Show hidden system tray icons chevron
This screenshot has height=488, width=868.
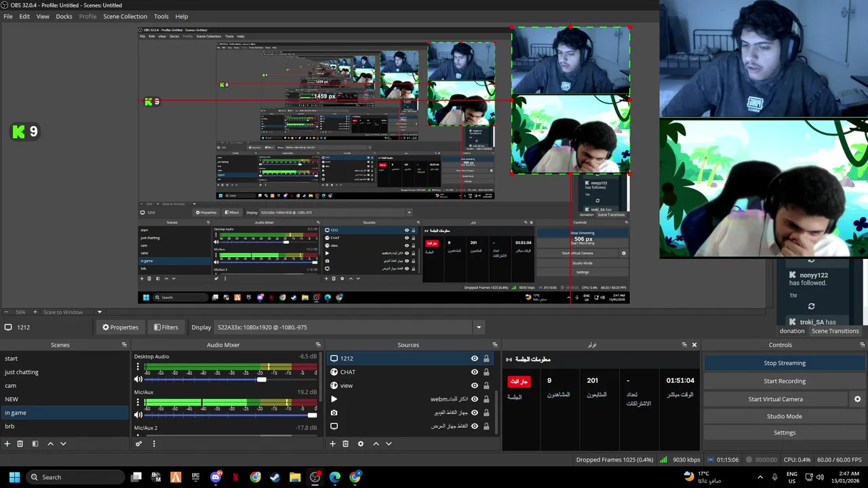click(759, 477)
